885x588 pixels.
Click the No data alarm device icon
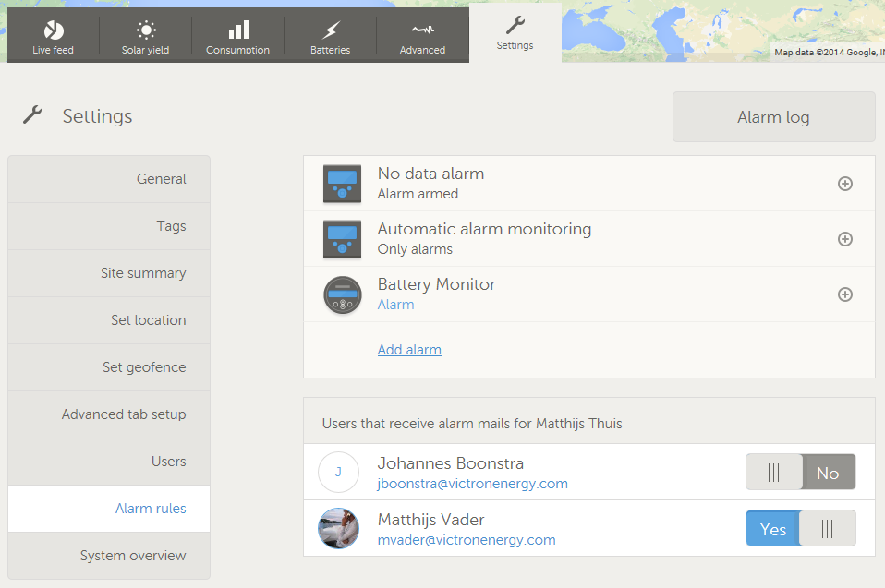[x=342, y=184]
